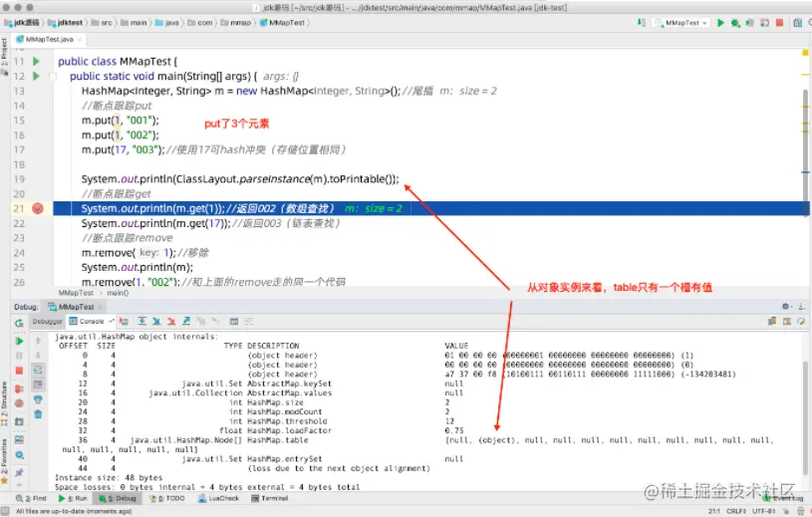Build project with the green hammer icon
This screenshot has width=812, height=517.
[x=641, y=23]
